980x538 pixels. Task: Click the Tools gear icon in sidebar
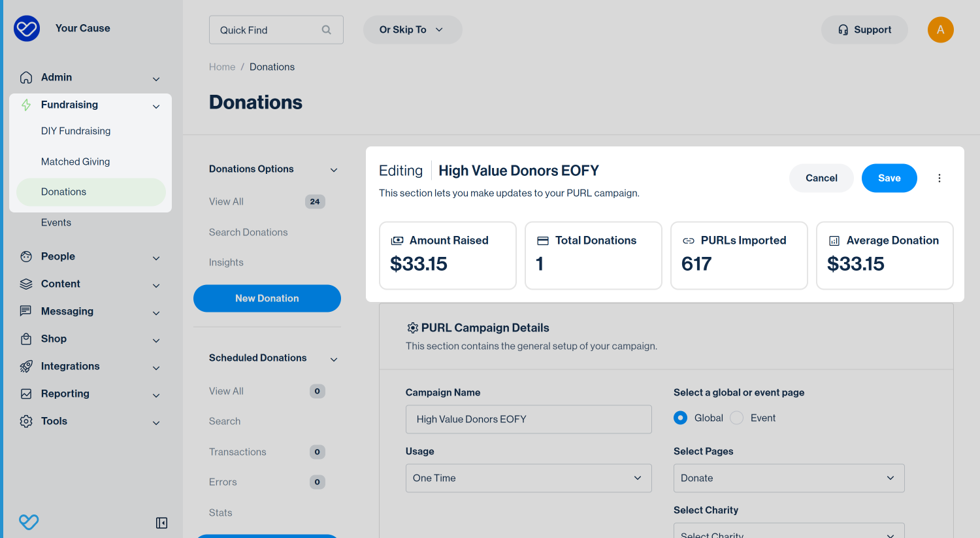pos(26,422)
